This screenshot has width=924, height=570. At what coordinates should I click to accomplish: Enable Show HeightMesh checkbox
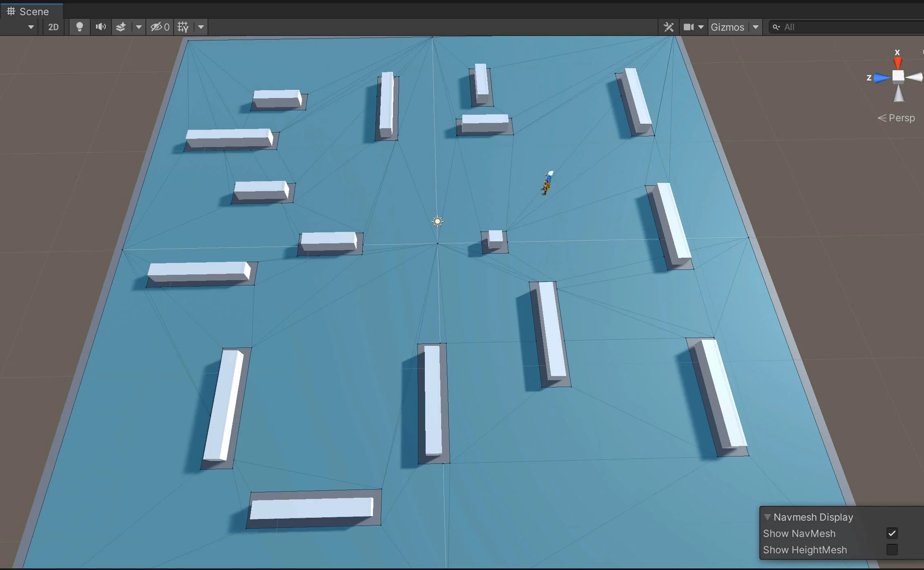pos(892,550)
